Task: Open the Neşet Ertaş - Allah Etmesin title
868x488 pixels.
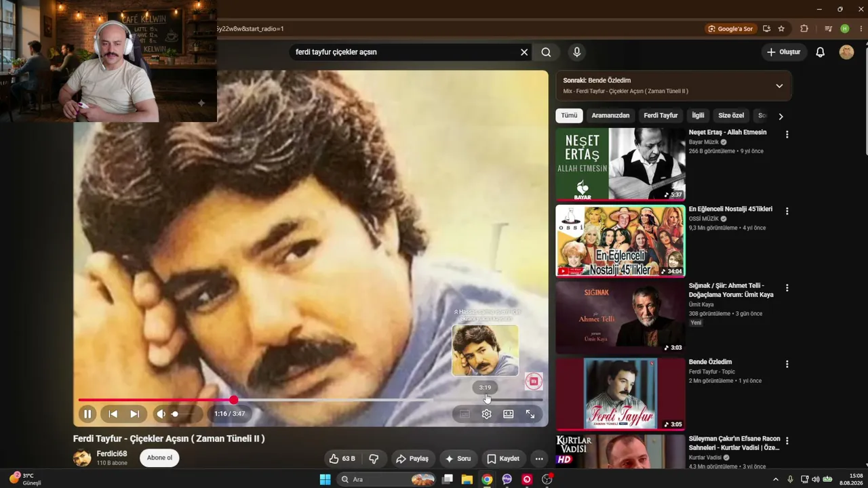Action: click(x=728, y=132)
